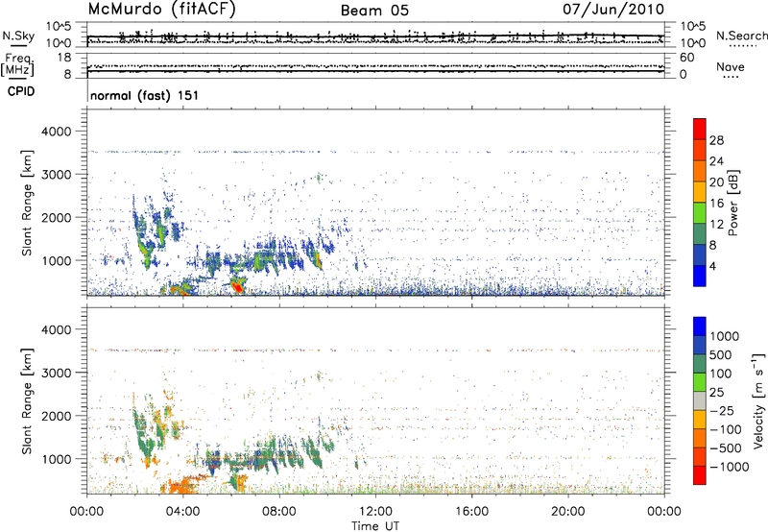The height and width of the screenshot is (532, 768).
Task: Click the 20:00 time axis label
Action: point(567,512)
